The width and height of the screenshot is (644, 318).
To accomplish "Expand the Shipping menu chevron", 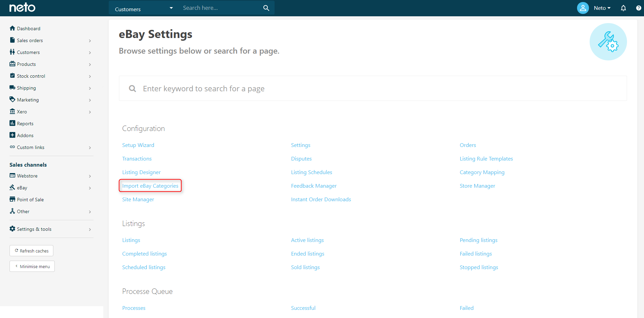I will 90,88.
